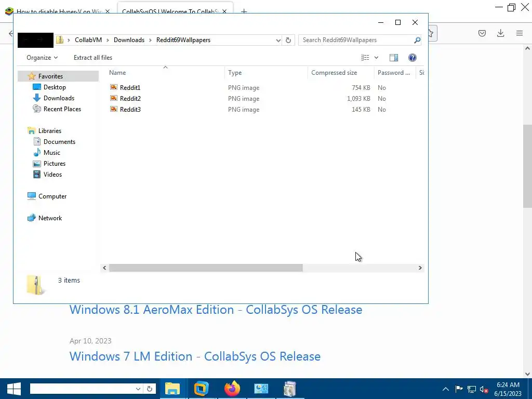The width and height of the screenshot is (532, 399).
Task: Open Firefox from the taskbar
Action: pyautogui.click(x=232, y=389)
